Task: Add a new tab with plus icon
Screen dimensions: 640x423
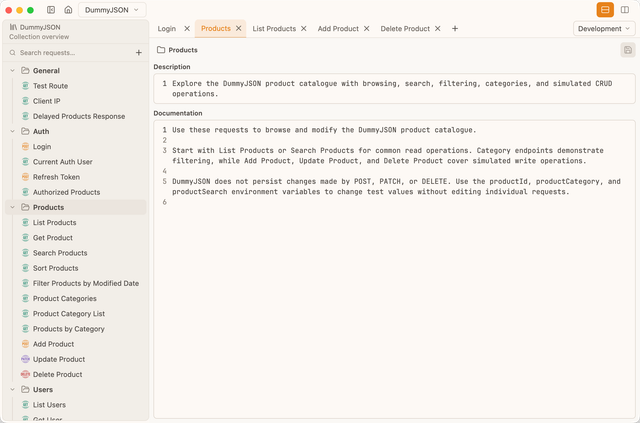Action: point(455,29)
